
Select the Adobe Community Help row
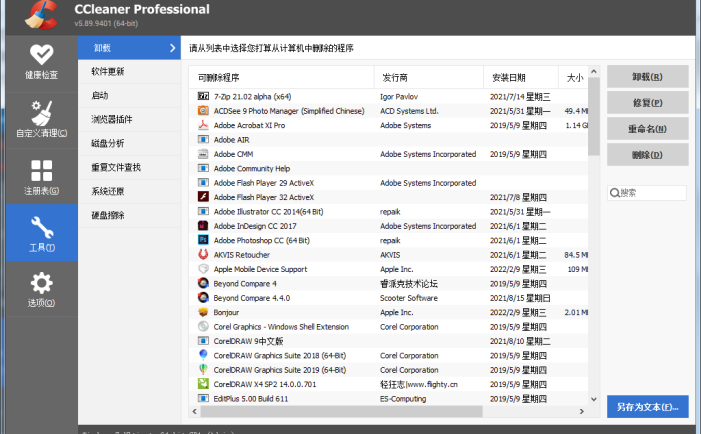(388, 169)
